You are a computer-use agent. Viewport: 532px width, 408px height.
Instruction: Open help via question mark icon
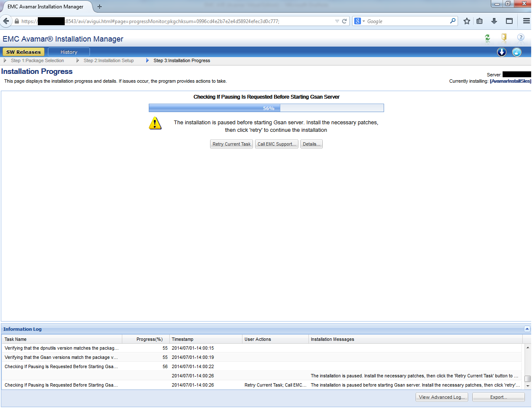521,38
